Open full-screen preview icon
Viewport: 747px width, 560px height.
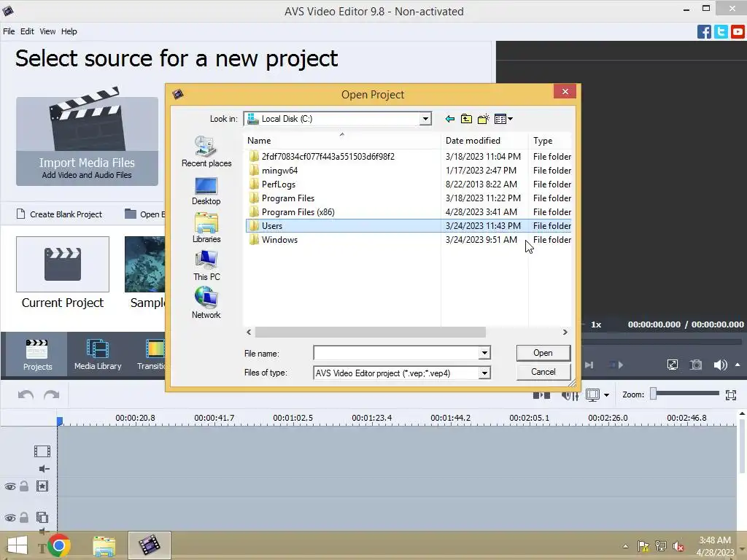(x=672, y=365)
